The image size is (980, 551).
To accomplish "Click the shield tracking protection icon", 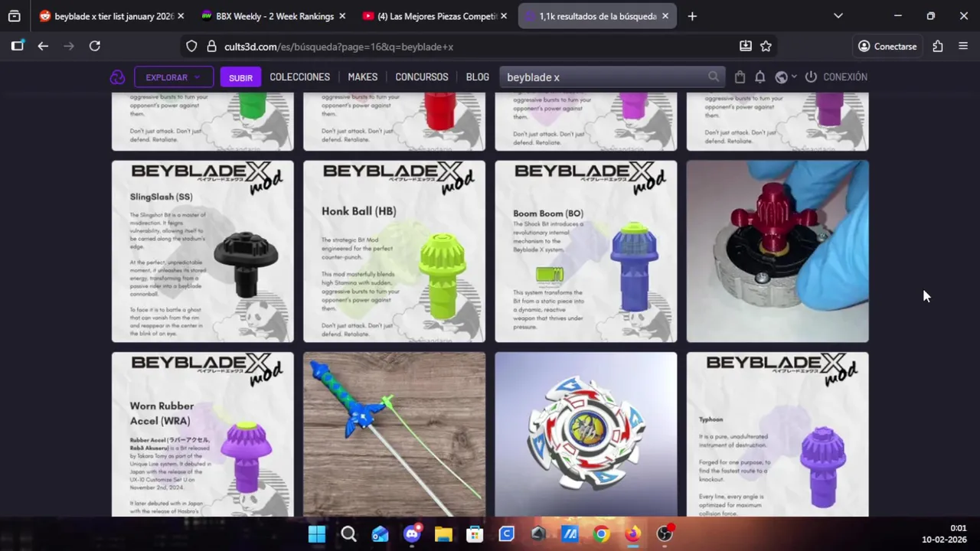I will tap(191, 46).
